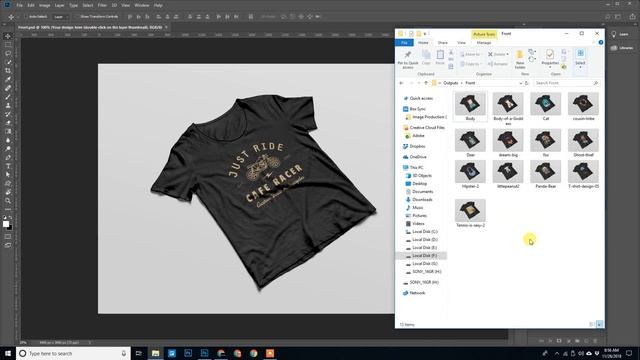Select Local Disk (F:) in navigation pane
This screenshot has height=360, width=640.
tap(421, 256)
